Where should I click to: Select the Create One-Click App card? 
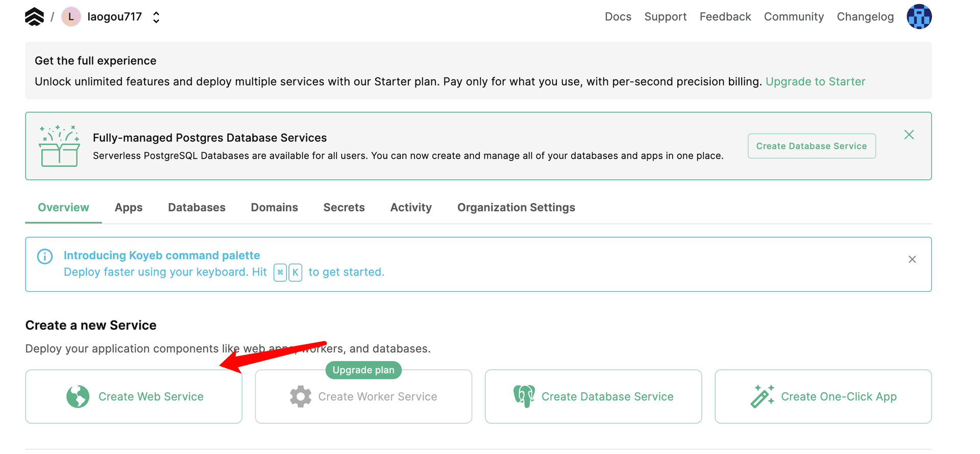pos(823,396)
